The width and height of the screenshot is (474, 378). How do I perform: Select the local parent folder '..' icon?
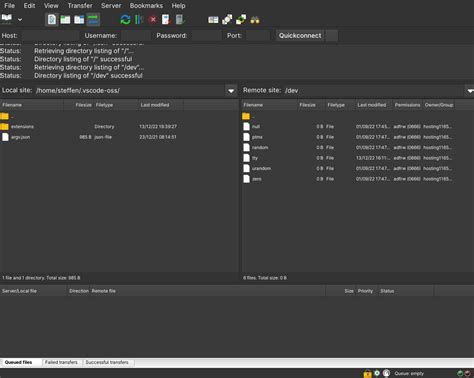[4, 116]
